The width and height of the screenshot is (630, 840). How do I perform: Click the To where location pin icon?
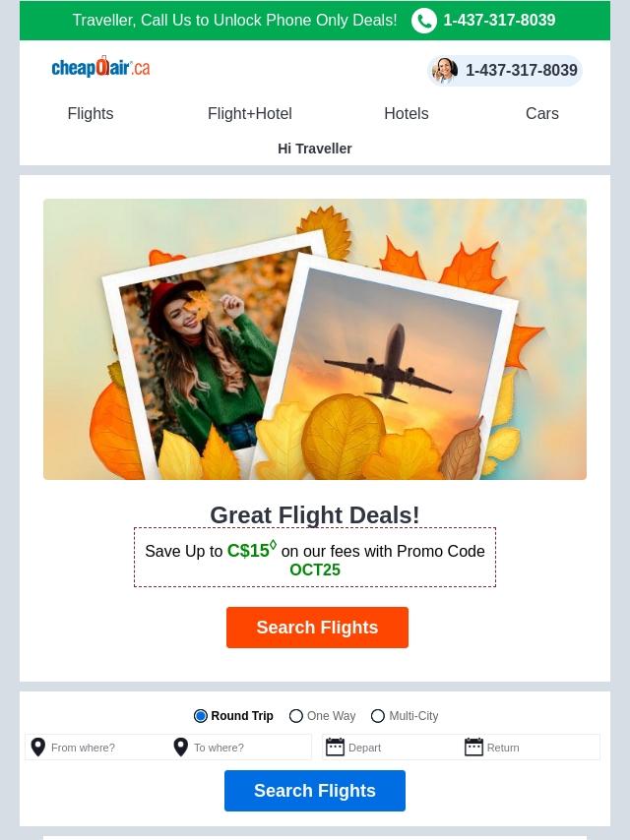[x=181, y=748]
